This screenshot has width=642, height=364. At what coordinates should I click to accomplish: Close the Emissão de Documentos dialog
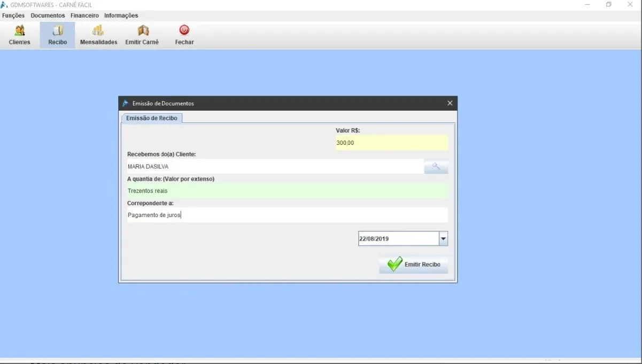point(450,103)
